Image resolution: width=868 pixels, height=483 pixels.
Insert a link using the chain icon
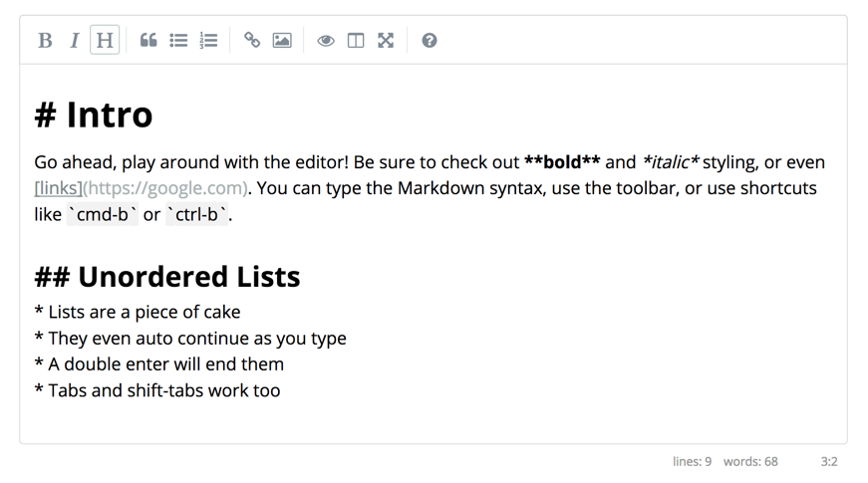coord(252,41)
